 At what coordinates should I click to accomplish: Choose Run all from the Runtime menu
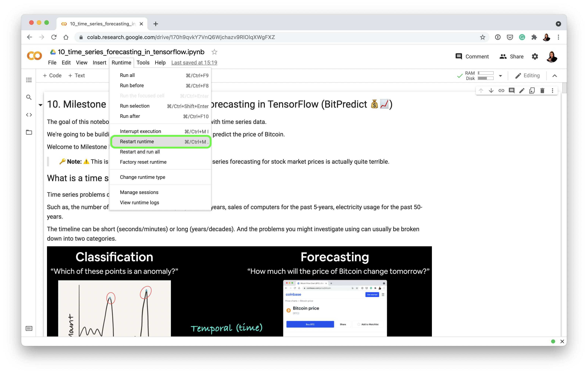pyautogui.click(x=160, y=75)
